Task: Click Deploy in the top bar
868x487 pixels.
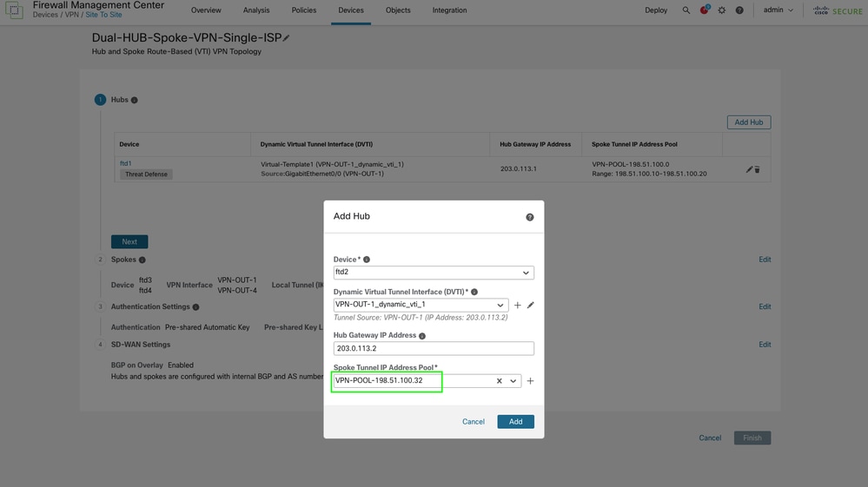Action: 656,10
